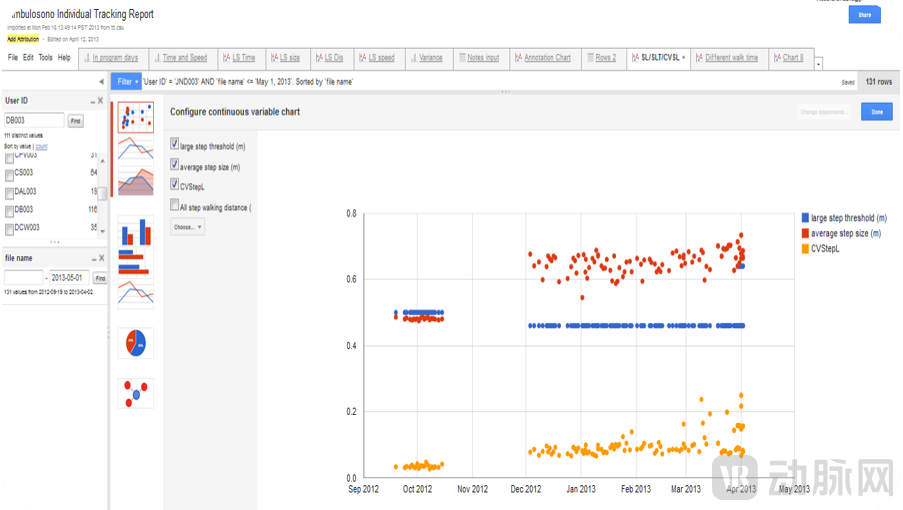Open the Tools menu

point(45,58)
